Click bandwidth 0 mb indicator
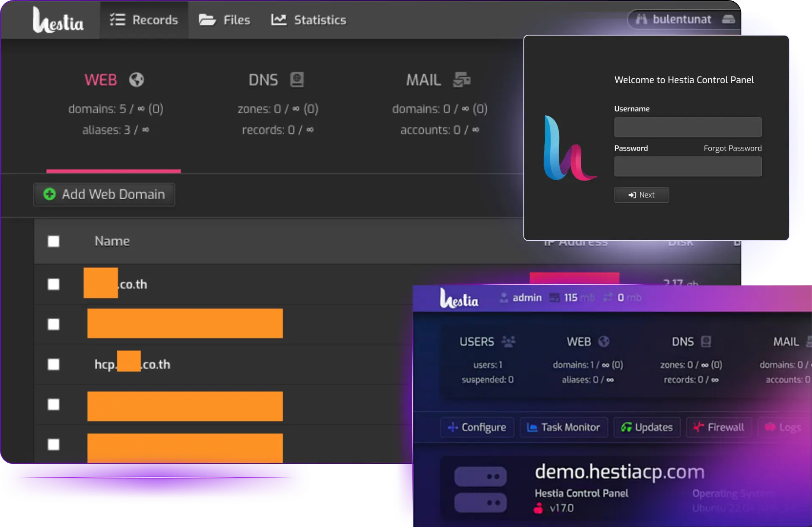Image resolution: width=812 pixels, height=527 pixels. [x=622, y=298]
